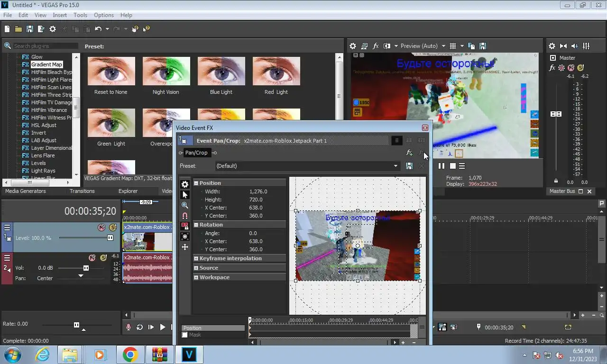
Task: Open video output FX in preview toolbar
Action: tap(376, 46)
